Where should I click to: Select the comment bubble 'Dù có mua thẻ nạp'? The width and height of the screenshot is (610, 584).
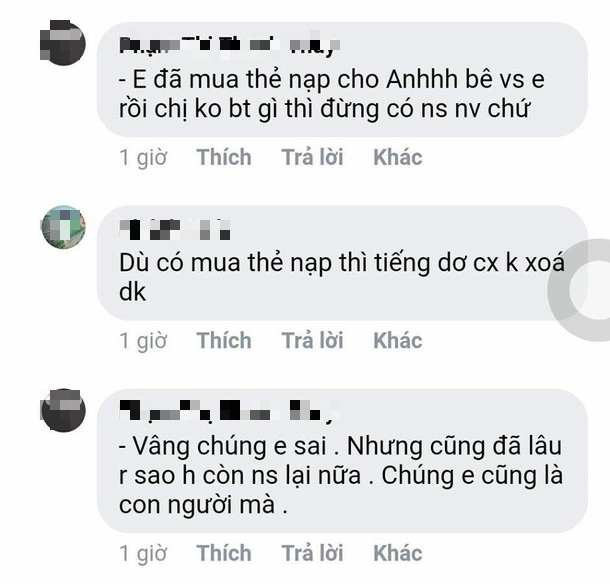point(342,263)
